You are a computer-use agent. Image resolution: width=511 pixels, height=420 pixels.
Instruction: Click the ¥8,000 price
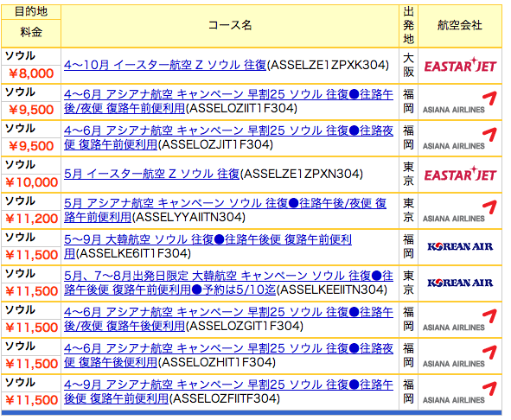(31, 73)
